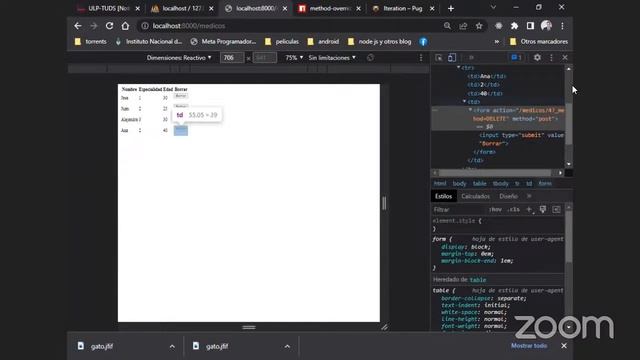Screen dimensions: 640x360
Task: Open the profile avatar menu
Action: [x=546, y=26]
